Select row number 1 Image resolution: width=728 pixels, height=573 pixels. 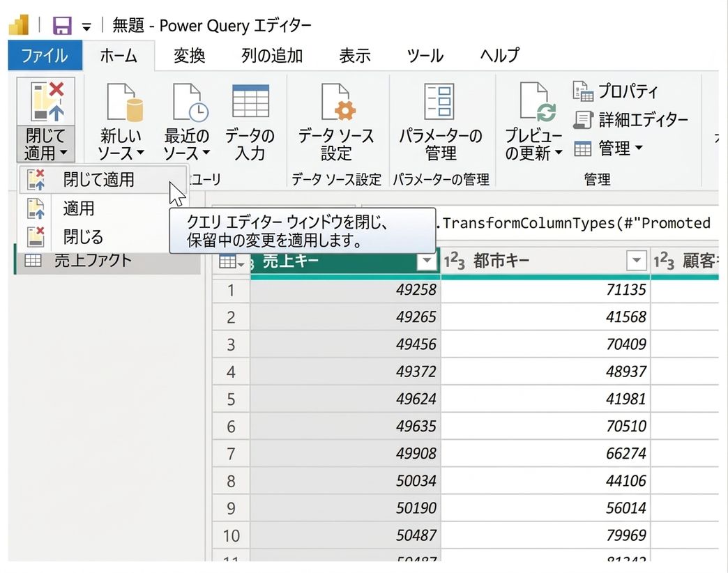tap(231, 290)
